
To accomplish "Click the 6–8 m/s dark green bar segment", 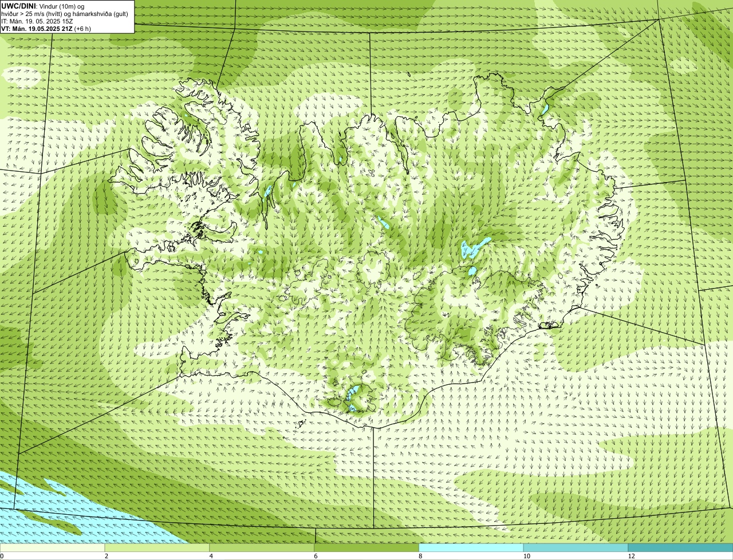I will point(367,547).
